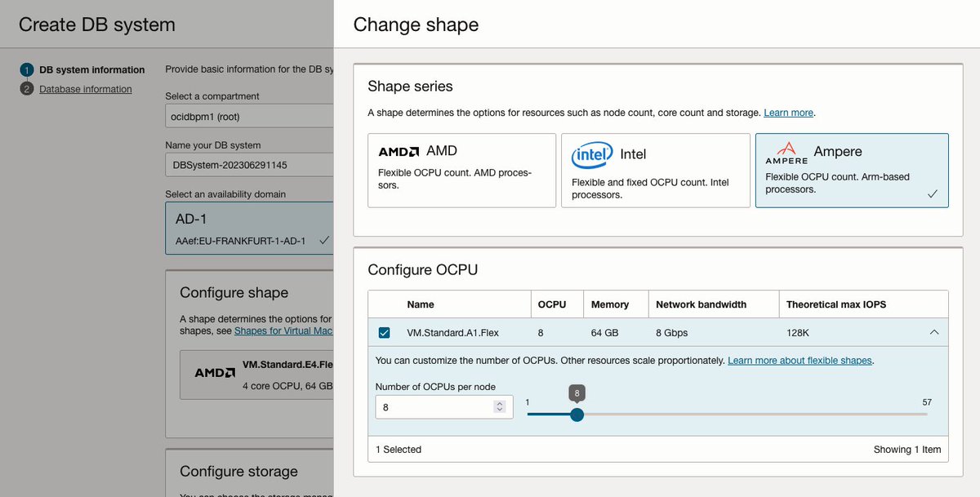Click the Intel logo icon
Image resolution: width=980 pixels, height=497 pixels.
tap(592, 155)
